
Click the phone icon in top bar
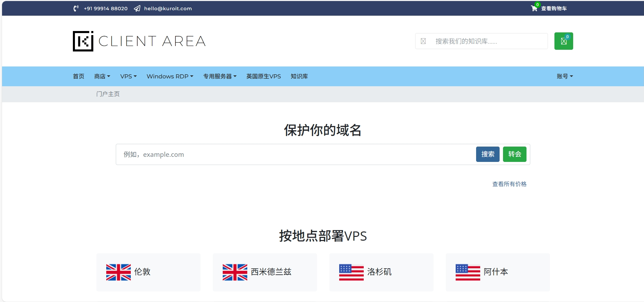[x=76, y=9]
